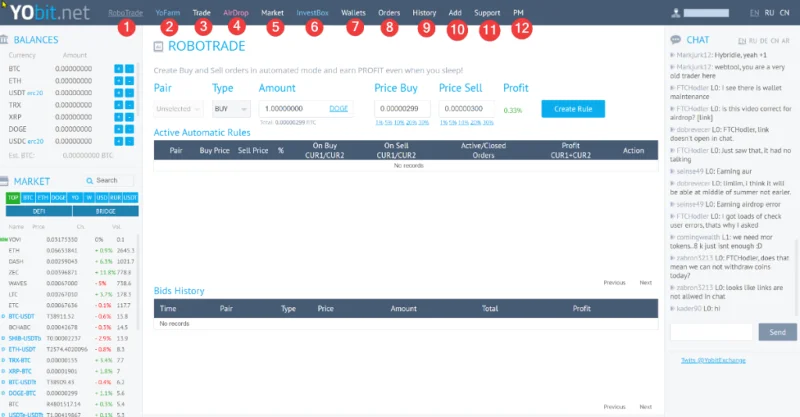Click Next under Active Automatic Rules table
The image size is (800, 417).
(645, 283)
